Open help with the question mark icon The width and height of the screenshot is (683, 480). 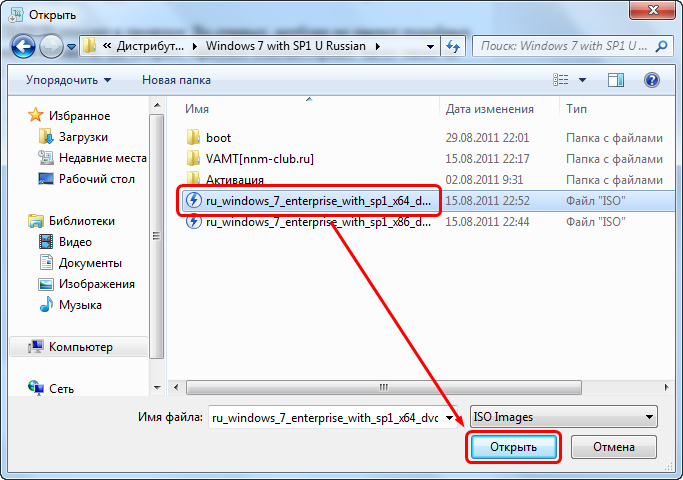(x=652, y=80)
